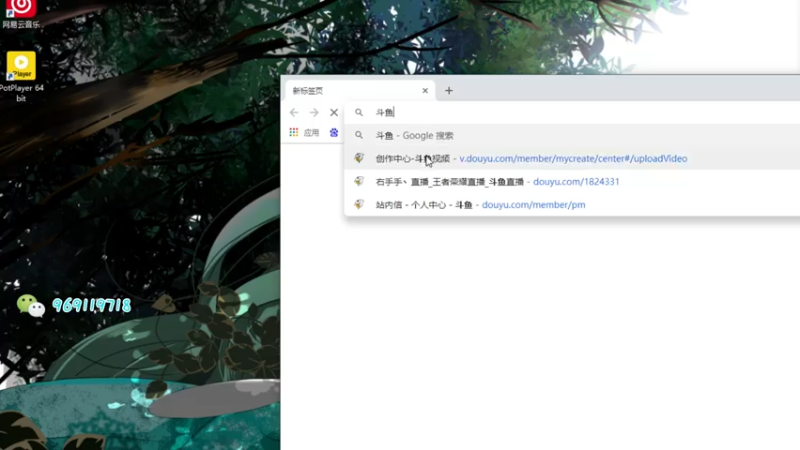
Task: Open a new tab with the plus button
Action: [449, 91]
